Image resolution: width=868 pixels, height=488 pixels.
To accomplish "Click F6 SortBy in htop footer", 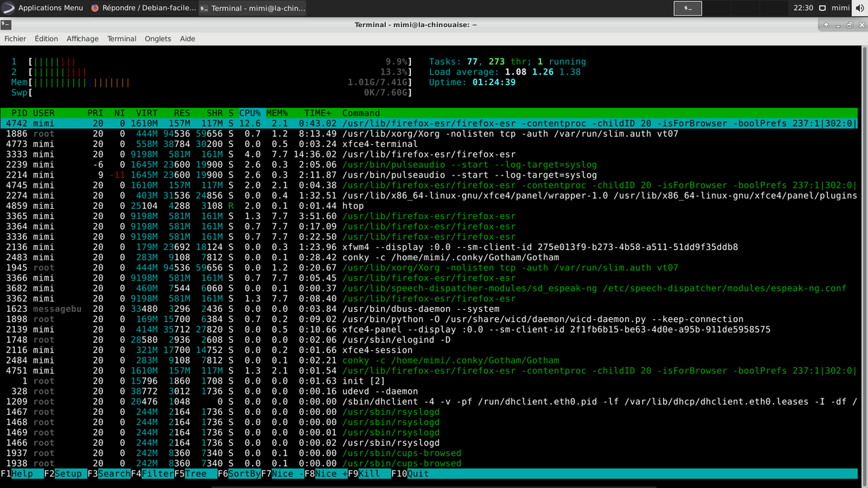I will [239, 474].
